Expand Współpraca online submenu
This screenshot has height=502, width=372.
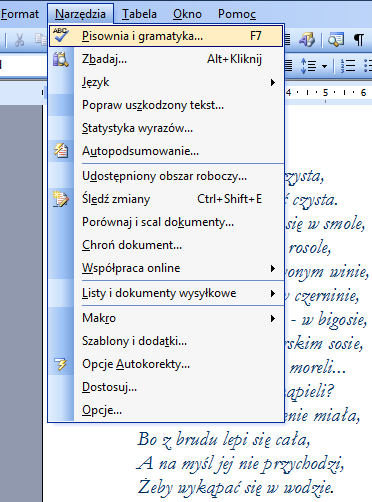pyautogui.click(x=166, y=268)
